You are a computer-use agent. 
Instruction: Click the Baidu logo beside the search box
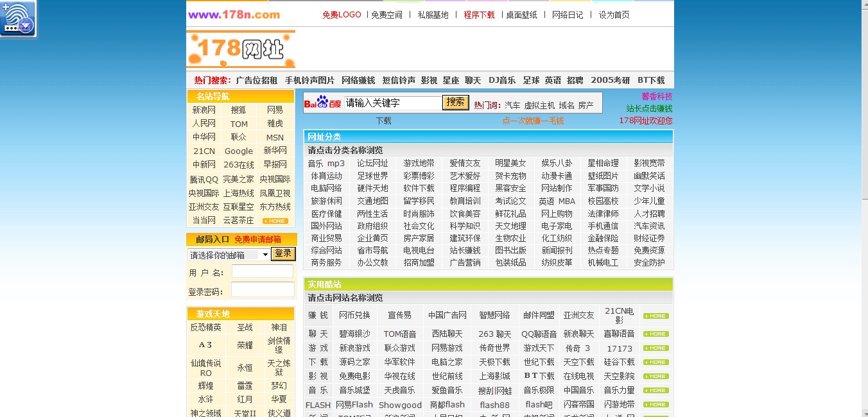[323, 103]
